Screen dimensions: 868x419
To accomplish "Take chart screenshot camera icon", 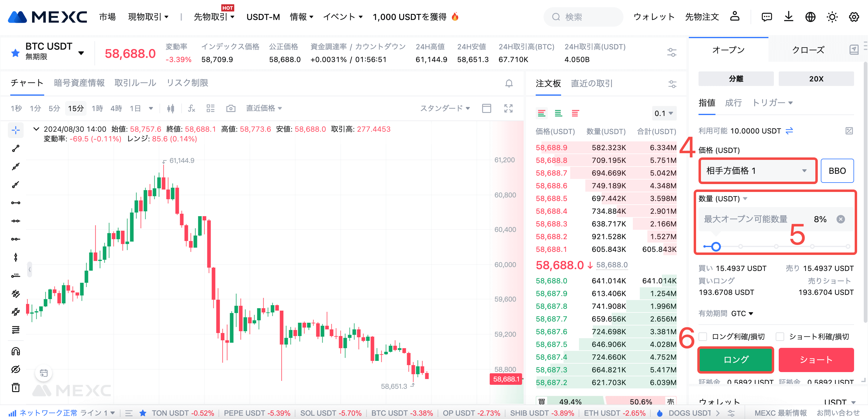I will pos(231,108).
